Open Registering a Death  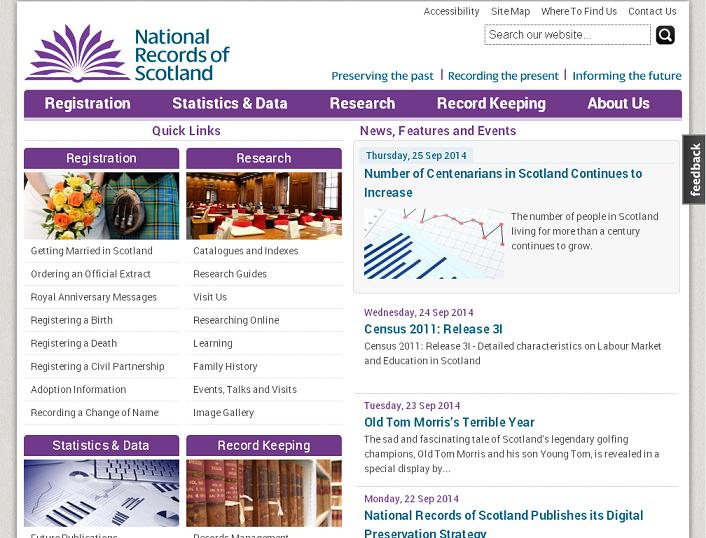[x=74, y=343]
